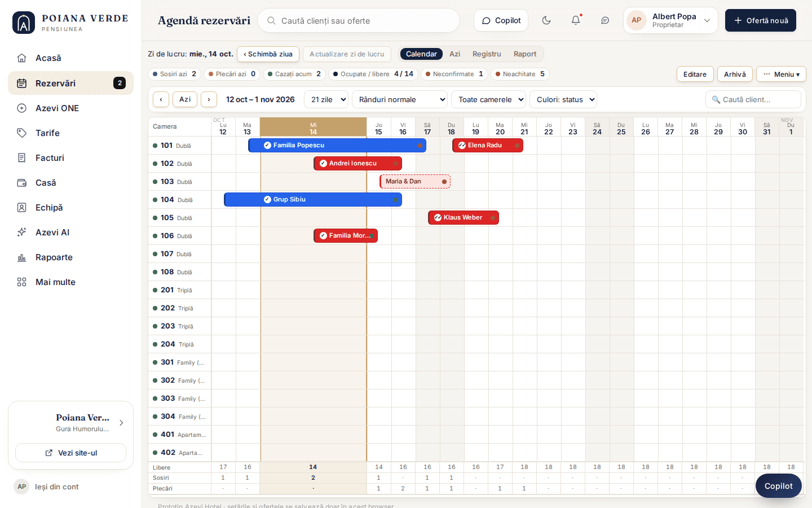Click the Poiana Verde logo icon

[24, 23]
